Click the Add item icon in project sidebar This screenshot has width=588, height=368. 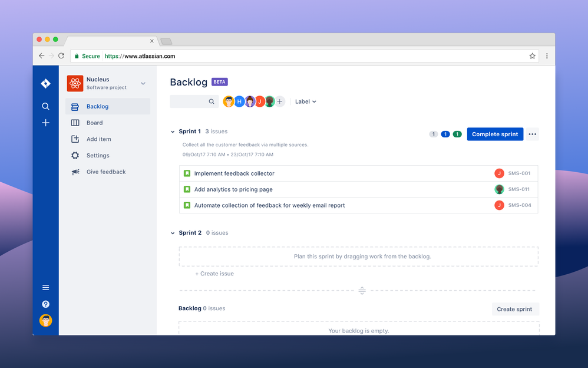(x=75, y=139)
